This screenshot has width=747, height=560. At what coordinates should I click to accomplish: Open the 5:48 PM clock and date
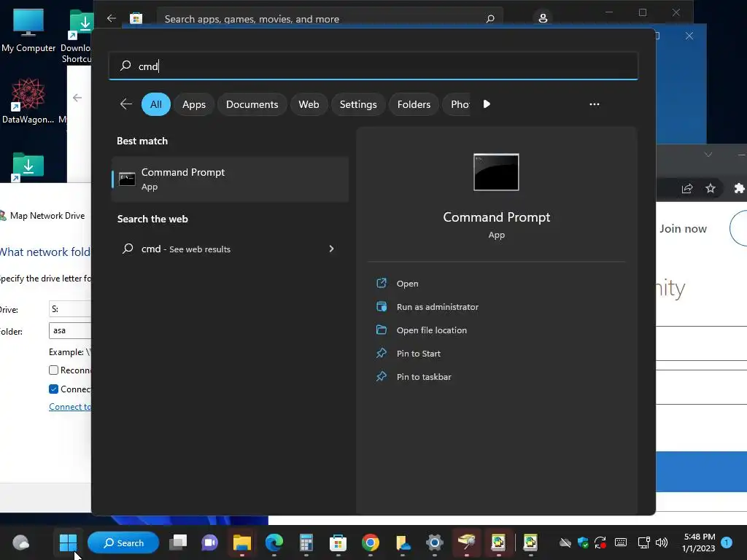(699, 542)
